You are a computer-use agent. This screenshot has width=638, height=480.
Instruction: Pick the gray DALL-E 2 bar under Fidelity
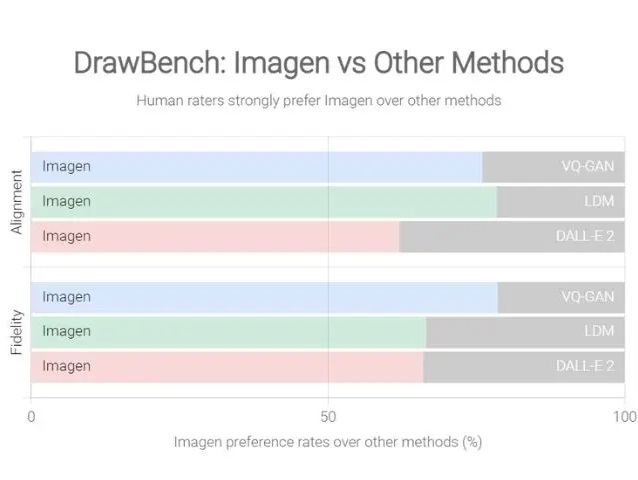523,366
